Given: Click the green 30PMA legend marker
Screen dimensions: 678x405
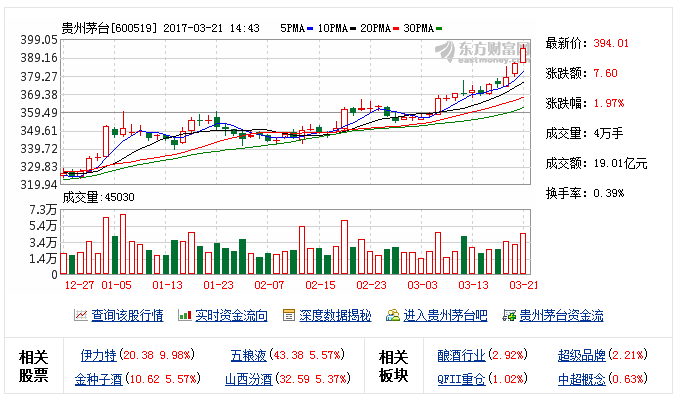Looking at the screenshot, I should [x=439, y=29].
